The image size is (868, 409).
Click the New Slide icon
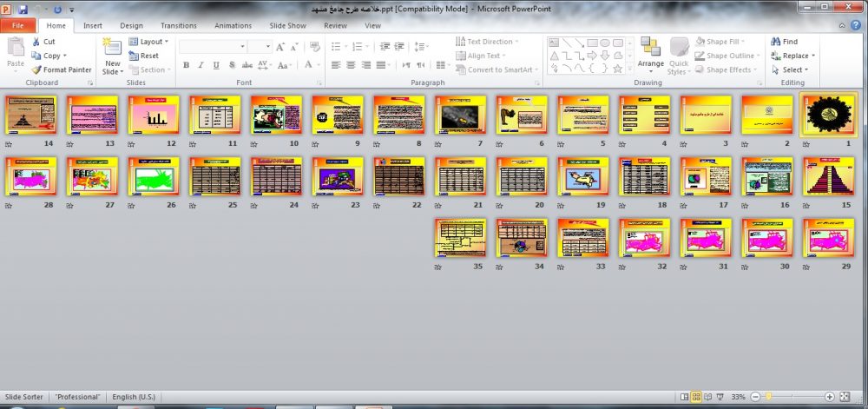[x=112, y=47]
